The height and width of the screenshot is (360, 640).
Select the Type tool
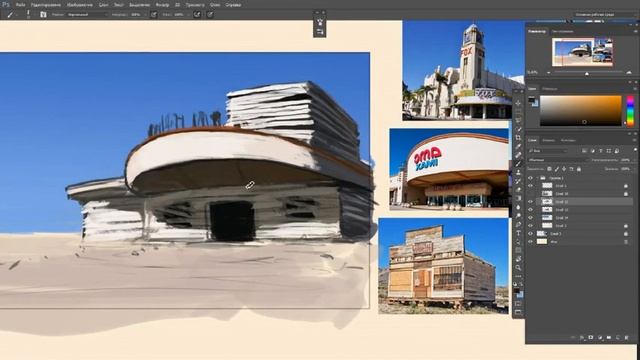point(518,233)
